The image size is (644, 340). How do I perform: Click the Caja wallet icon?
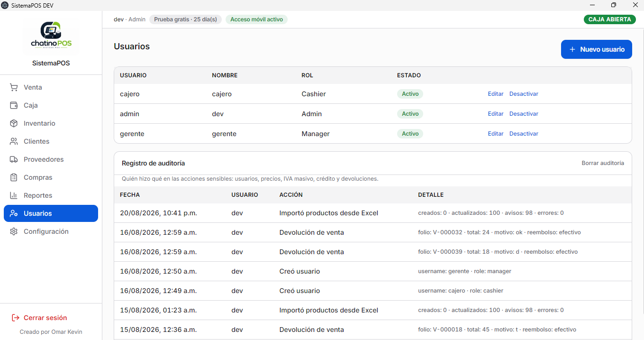click(14, 105)
